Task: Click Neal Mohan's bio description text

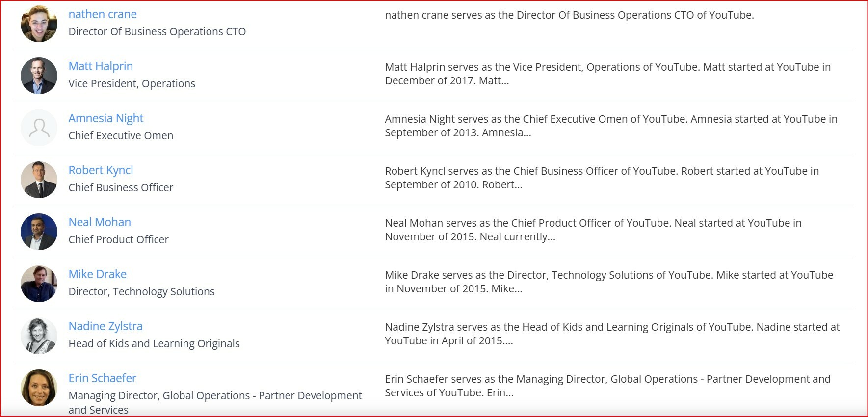Action: (x=593, y=230)
